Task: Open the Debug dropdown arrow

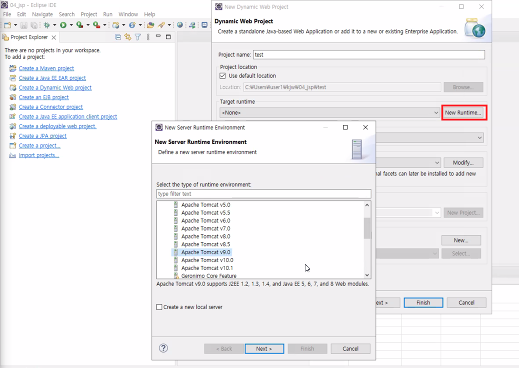Action: (55, 25)
